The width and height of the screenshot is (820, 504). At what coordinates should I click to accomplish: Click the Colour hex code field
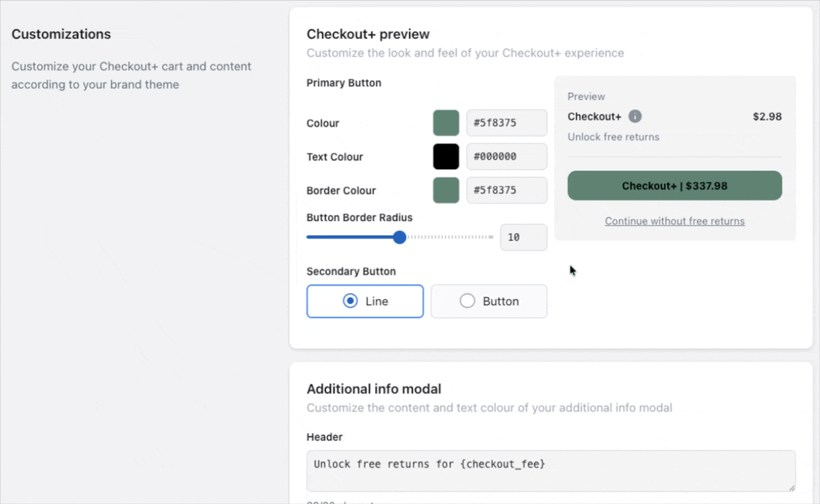506,123
